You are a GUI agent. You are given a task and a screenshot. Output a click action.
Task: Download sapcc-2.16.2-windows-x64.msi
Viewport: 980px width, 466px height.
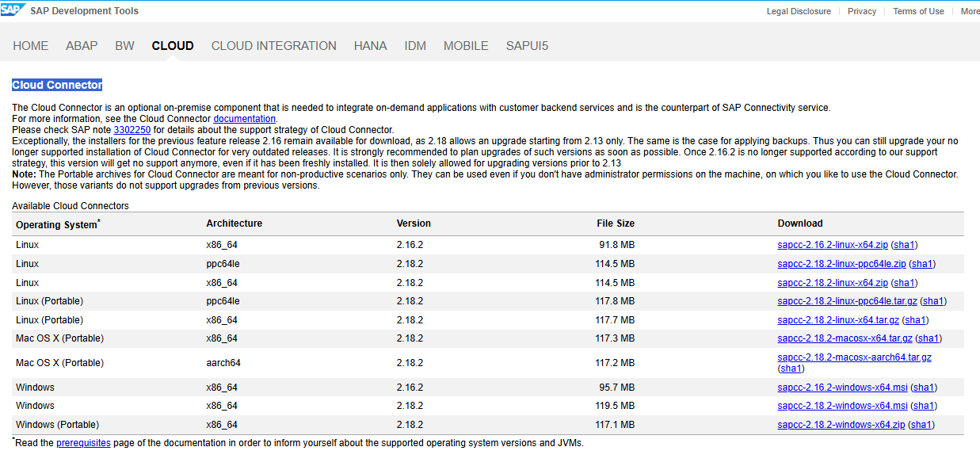pos(842,388)
